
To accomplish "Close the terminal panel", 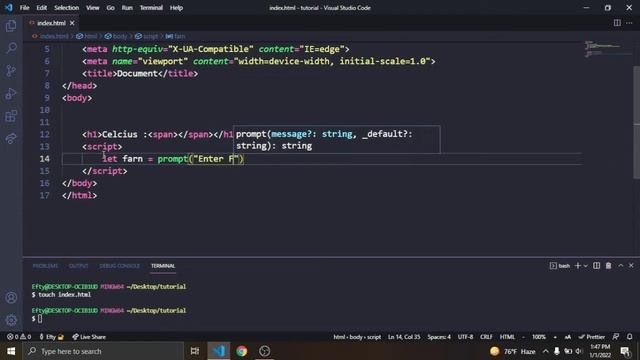I will click(631, 266).
